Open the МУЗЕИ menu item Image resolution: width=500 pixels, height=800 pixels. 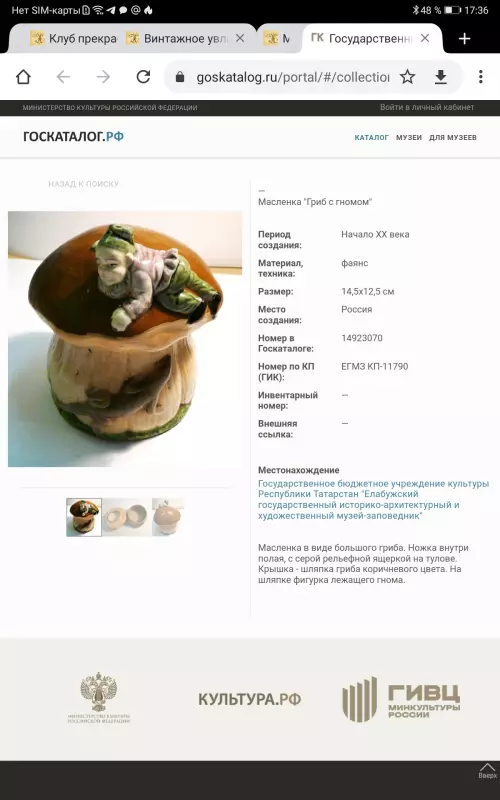pyautogui.click(x=409, y=137)
